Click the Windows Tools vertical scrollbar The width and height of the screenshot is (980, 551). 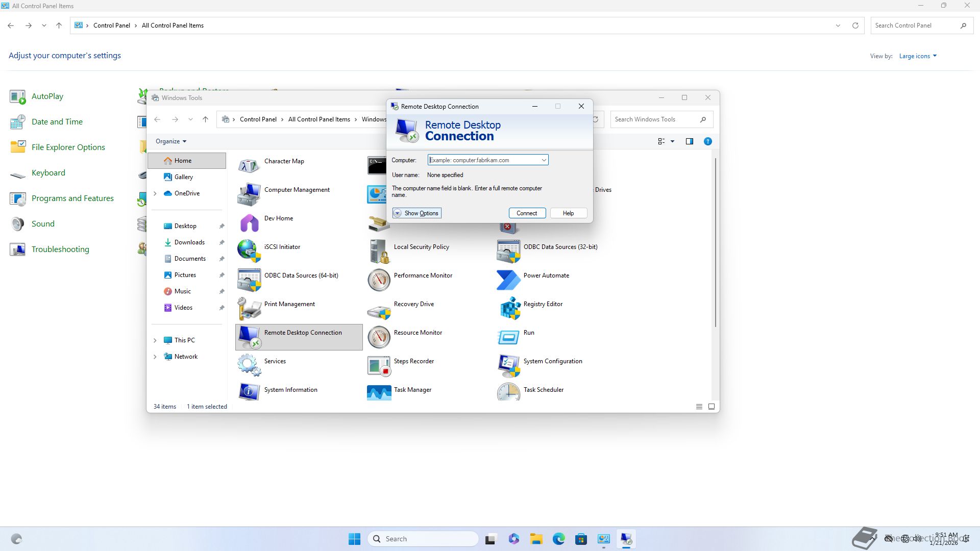tap(716, 242)
